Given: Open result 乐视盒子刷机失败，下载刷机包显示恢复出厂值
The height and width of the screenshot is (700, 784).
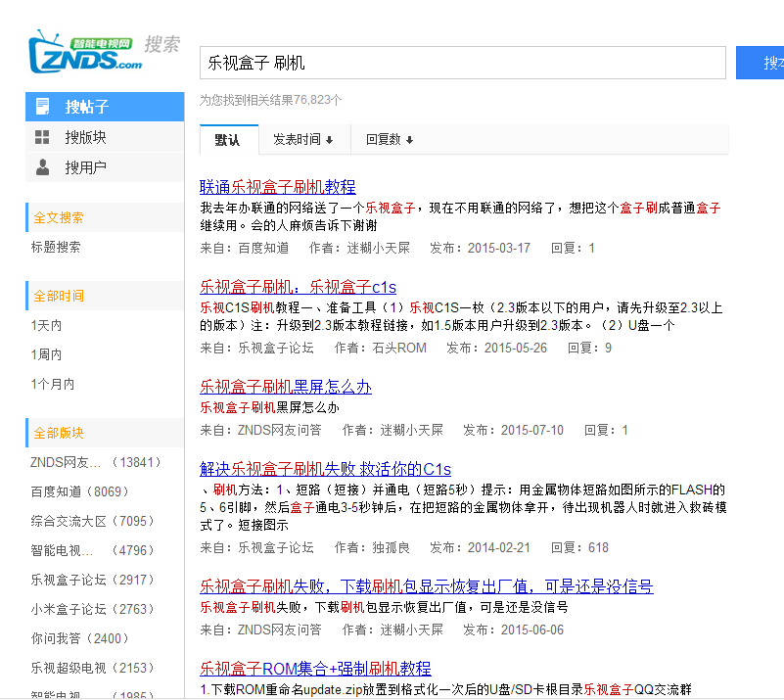Looking at the screenshot, I should click(x=427, y=586).
